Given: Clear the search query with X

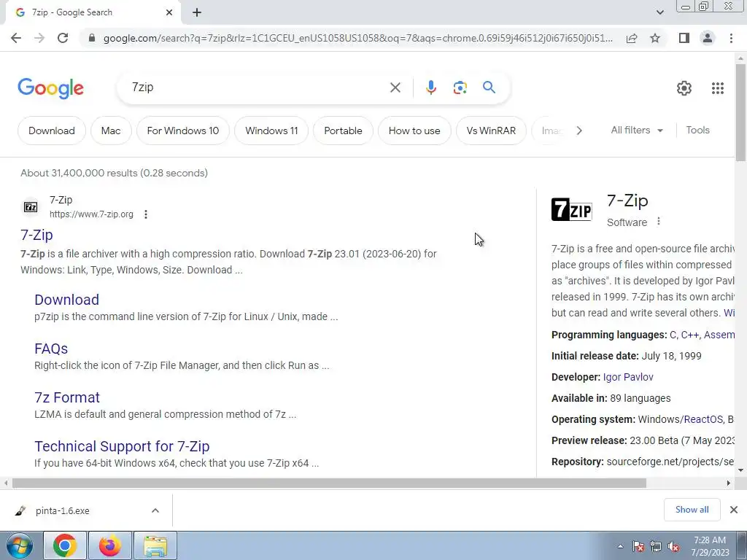Looking at the screenshot, I should [395, 87].
